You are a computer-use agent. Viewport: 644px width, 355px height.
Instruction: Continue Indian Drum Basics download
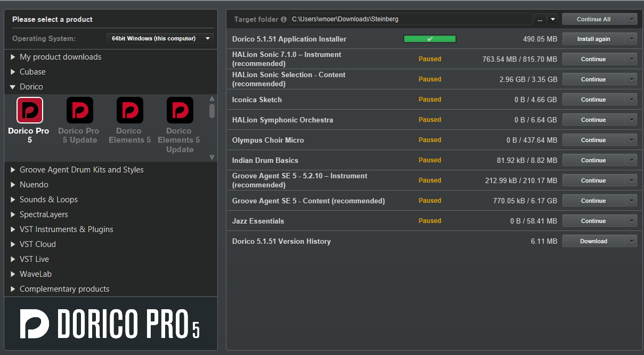tap(593, 160)
